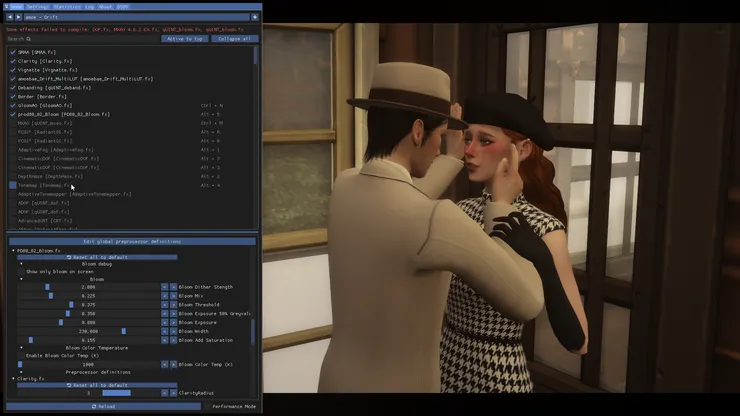This screenshot has height=416, width=740.
Task: Reset PD80_02_Bloom.fx settings to default
Action: point(97,257)
